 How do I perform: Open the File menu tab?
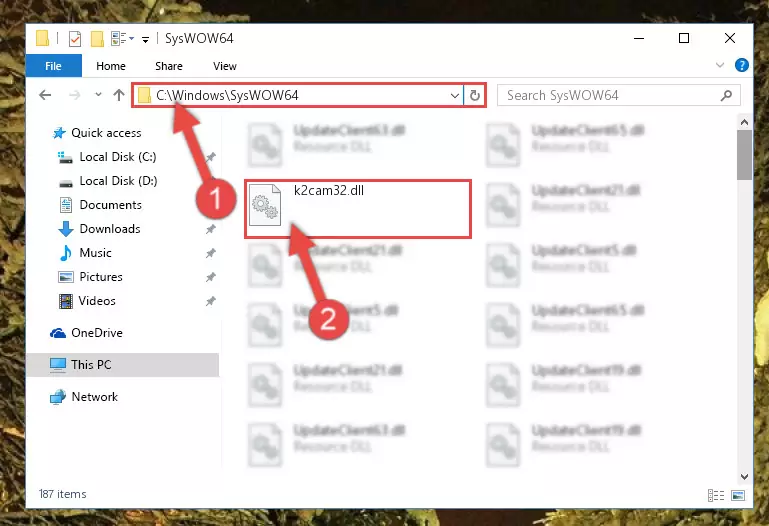click(53, 66)
